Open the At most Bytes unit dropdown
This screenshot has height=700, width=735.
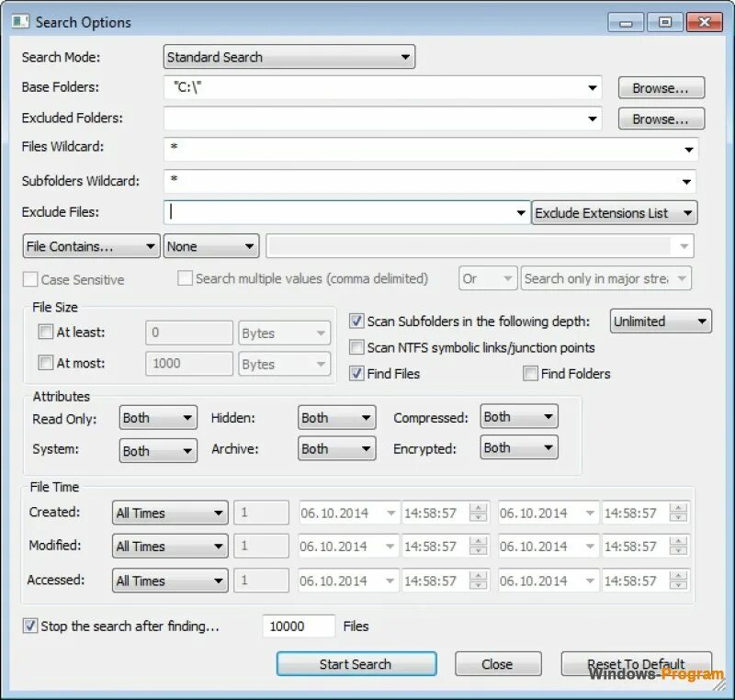point(284,364)
